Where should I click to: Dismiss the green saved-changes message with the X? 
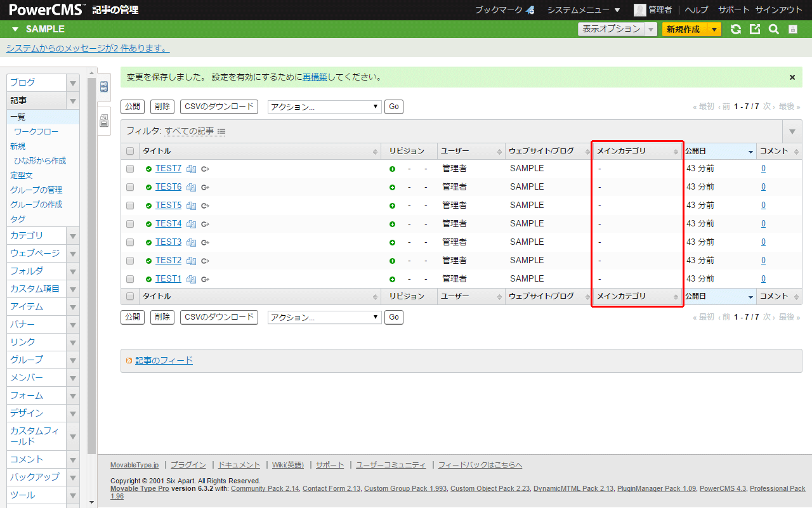pyautogui.click(x=792, y=77)
